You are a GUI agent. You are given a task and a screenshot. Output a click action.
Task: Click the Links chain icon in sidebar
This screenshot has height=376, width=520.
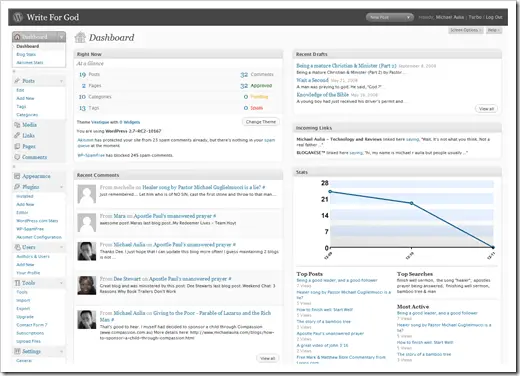click(17, 135)
